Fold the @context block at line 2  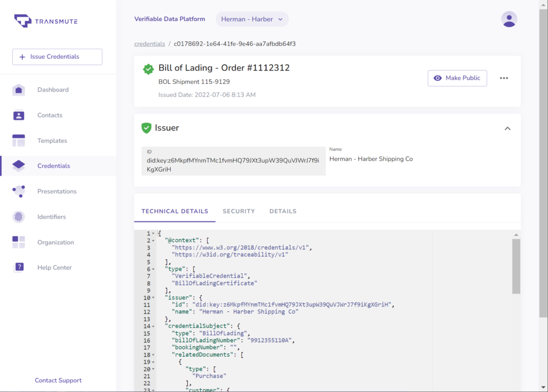[x=153, y=241]
